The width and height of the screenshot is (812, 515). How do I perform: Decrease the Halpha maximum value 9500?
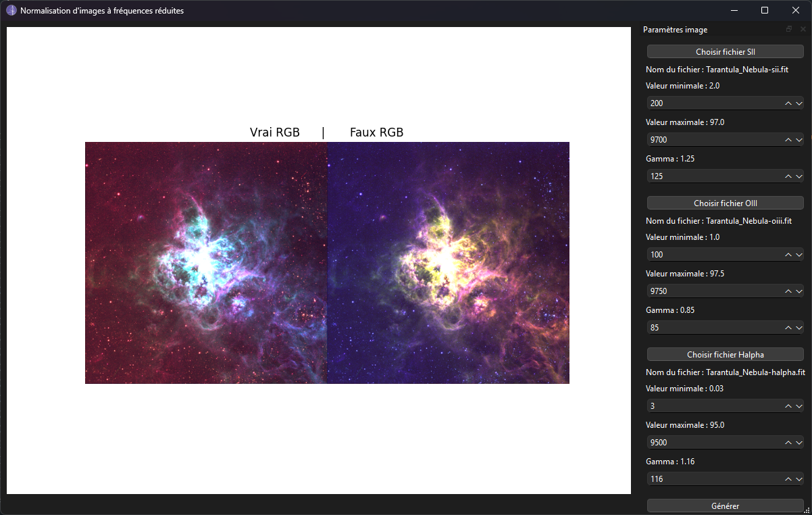pyautogui.click(x=800, y=442)
